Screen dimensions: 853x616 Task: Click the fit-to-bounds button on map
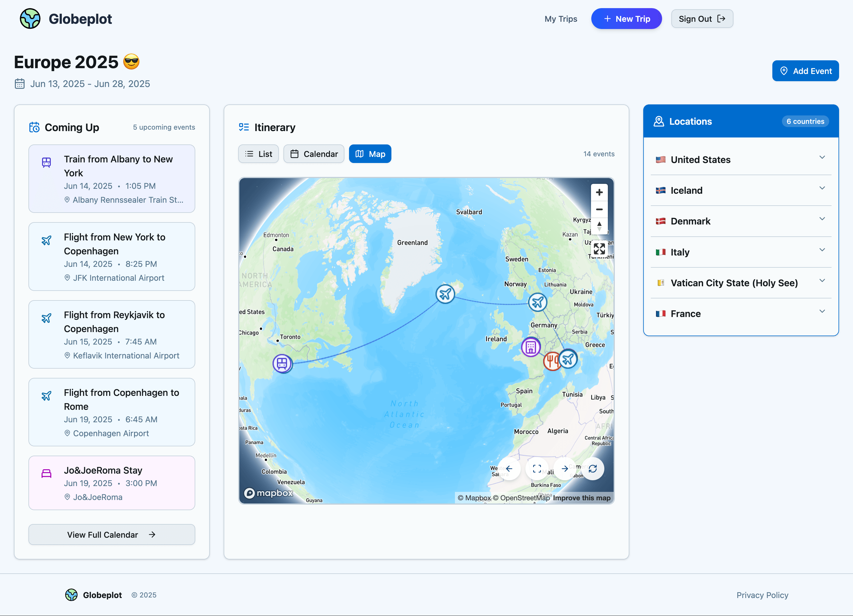(537, 468)
